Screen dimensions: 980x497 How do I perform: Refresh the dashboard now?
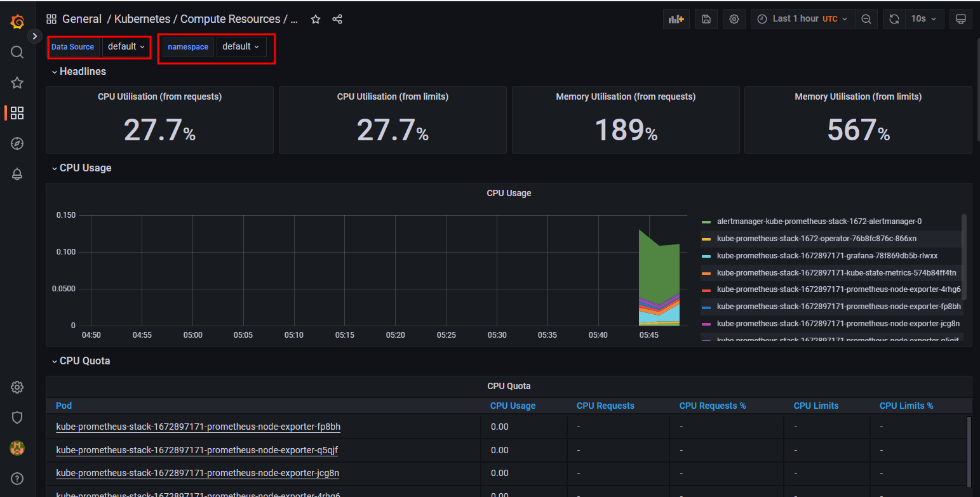pyautogui.click(x=894, y=19)
